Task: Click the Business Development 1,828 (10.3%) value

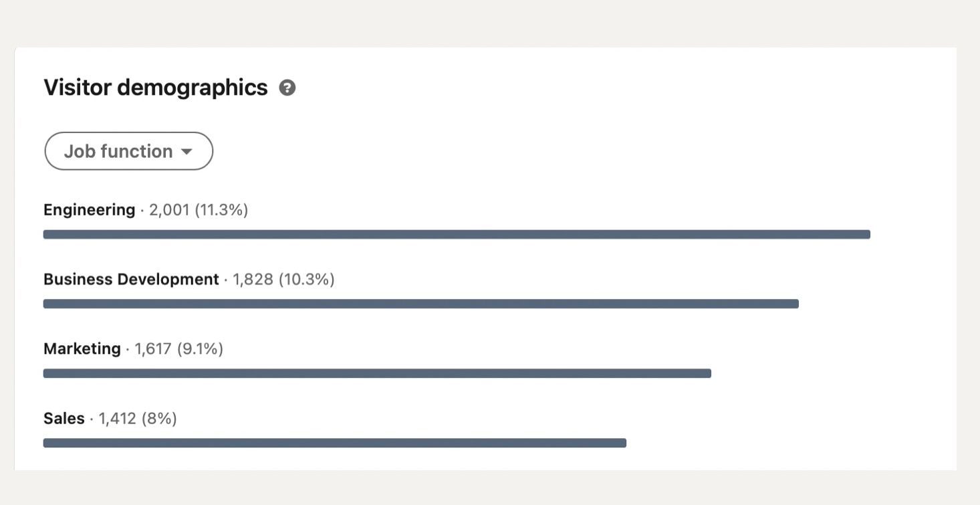Action: coord(283,280)
